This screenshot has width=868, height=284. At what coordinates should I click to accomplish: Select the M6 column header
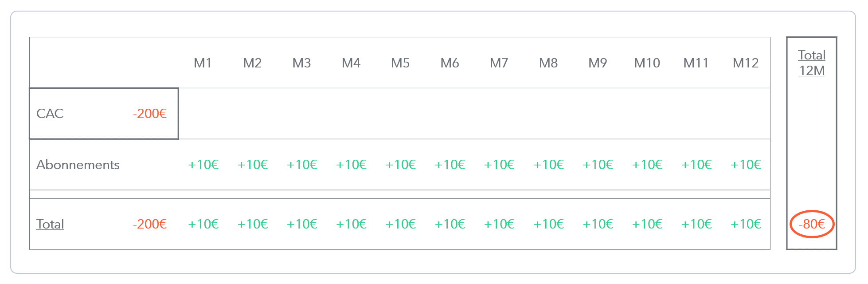pyautogui.click(x=450, y=63)
